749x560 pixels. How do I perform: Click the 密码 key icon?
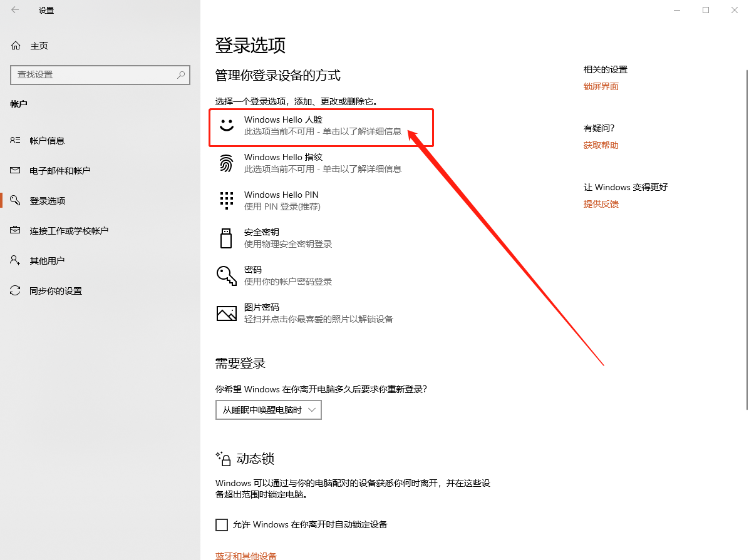[226, 275]
